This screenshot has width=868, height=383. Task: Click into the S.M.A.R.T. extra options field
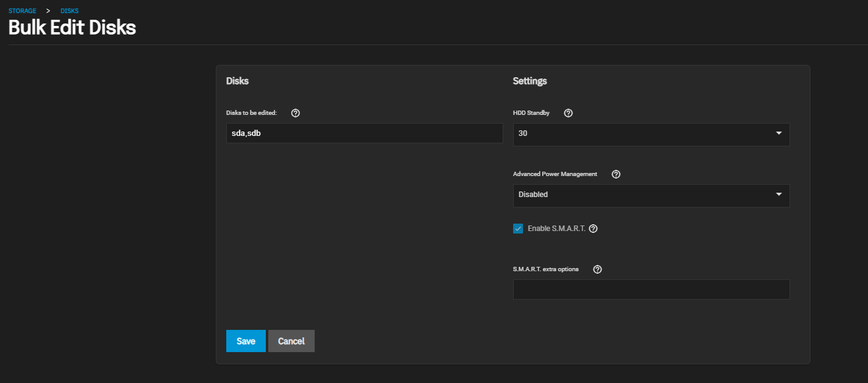point(651,289)
